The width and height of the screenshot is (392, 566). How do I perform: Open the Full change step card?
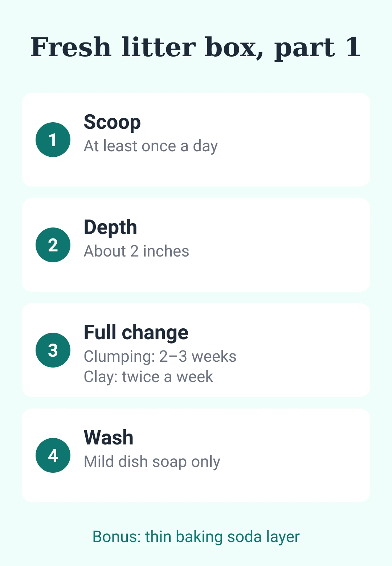(196, 350)
